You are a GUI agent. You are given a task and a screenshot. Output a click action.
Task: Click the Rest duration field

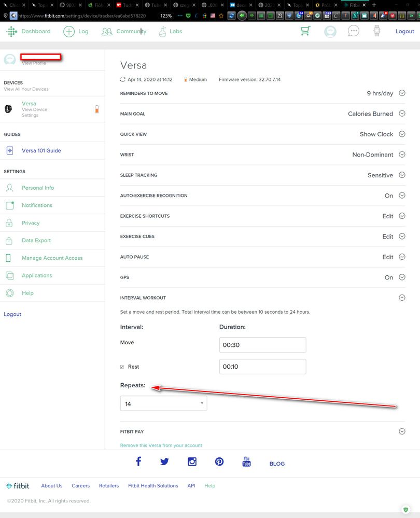click(x=263, y=367)
